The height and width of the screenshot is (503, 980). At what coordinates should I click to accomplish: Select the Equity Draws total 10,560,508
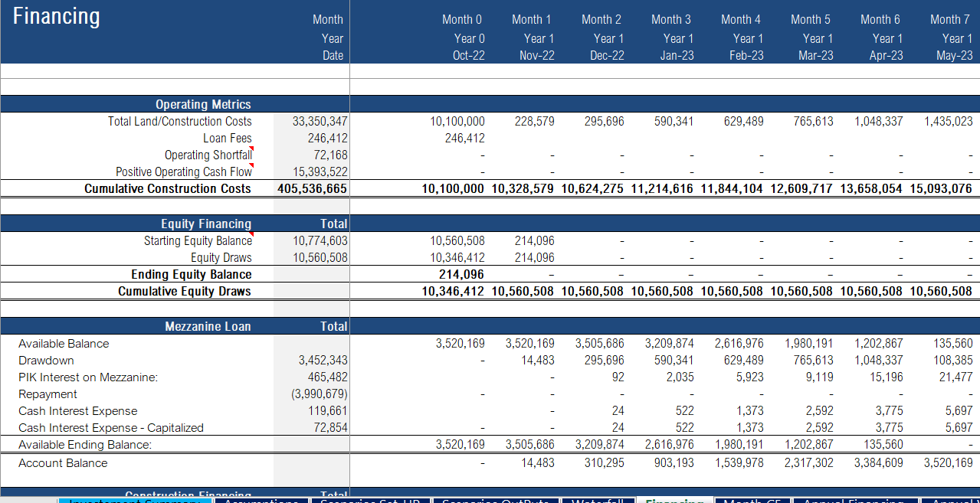pyautogui.click(x=322, y=257)
